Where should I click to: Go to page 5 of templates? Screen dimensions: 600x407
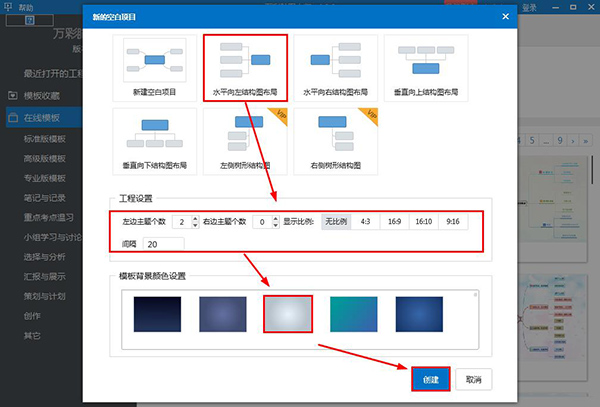coord(532,140)
